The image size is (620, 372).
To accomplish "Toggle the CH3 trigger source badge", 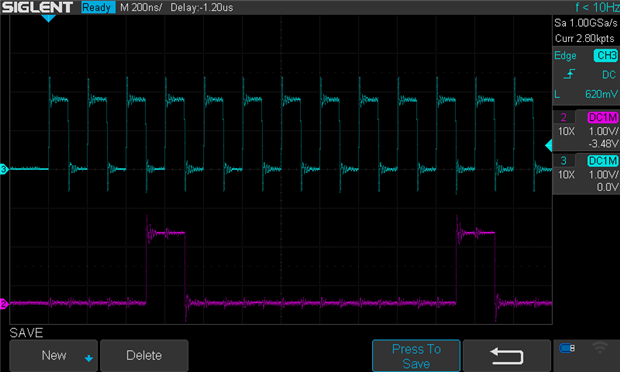I will [605, 55].
